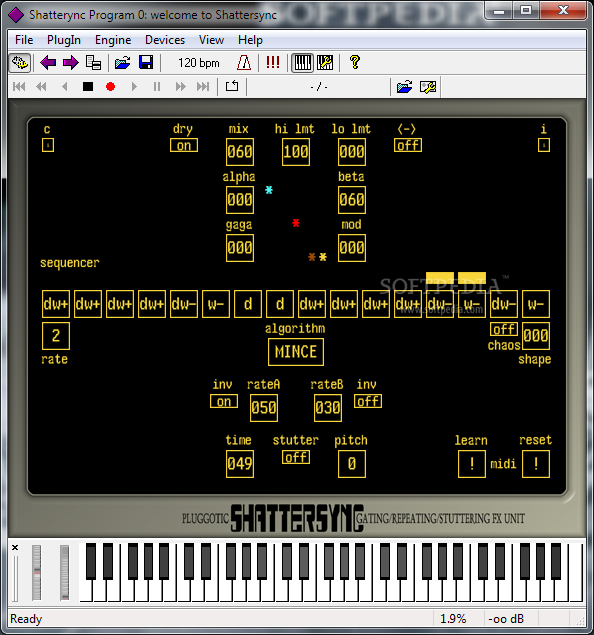This screenshot has width=594, height=635.
Task: Open the Help menu
Action: pos(250,40)
